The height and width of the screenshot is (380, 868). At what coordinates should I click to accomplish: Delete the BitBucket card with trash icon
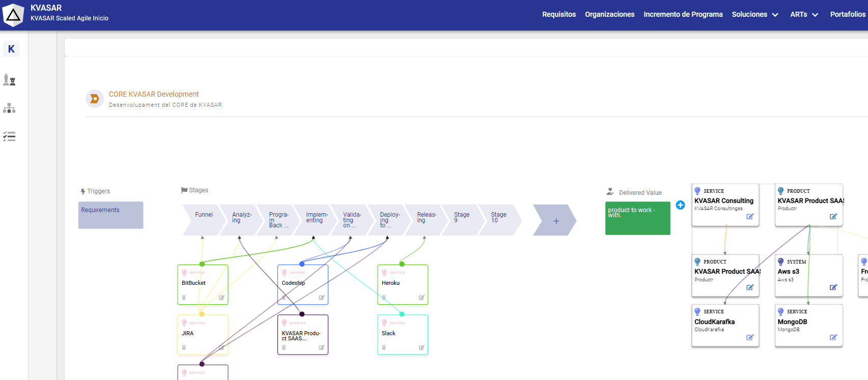184,298
